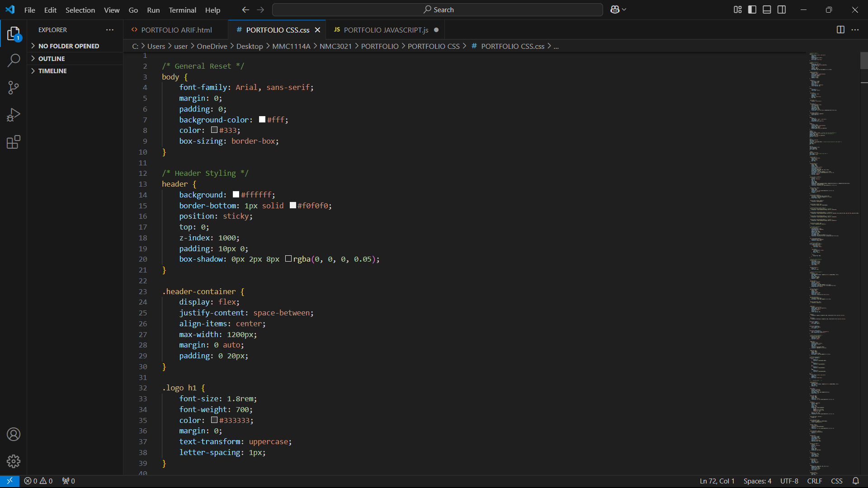The width and height of the screenshot is (868, 488).
Task: Open the Manage gear menu
Action: click(x=14, y=461)
